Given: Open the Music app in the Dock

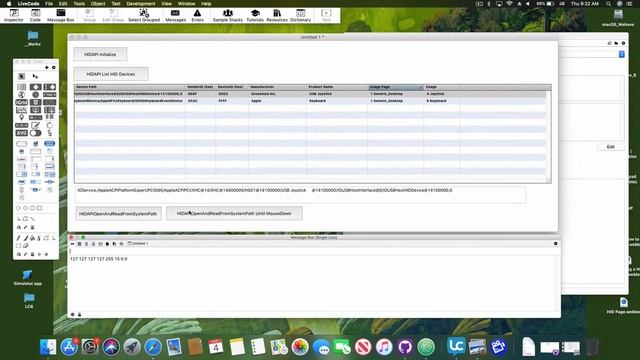Looking at the screenshot, I should [x=384, y=347].
